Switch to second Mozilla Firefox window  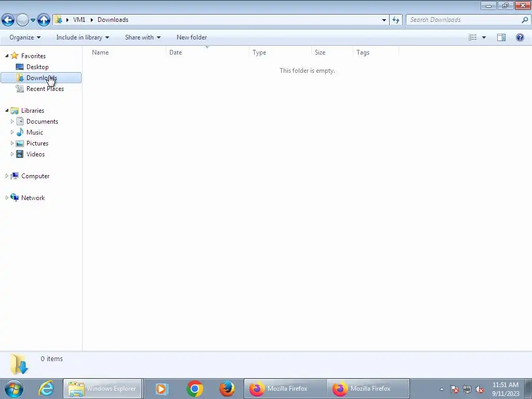point(368,389)
